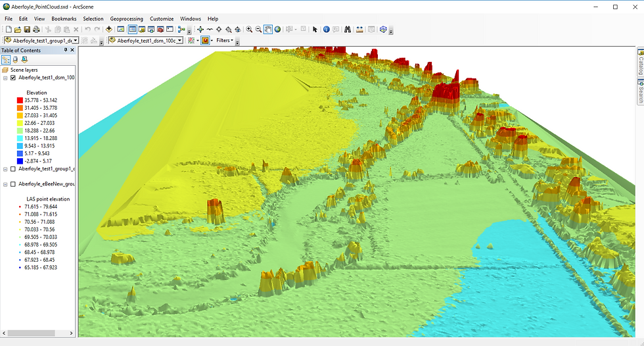
Task: Click List By Drawing Order icon
Action: [6, 60]
